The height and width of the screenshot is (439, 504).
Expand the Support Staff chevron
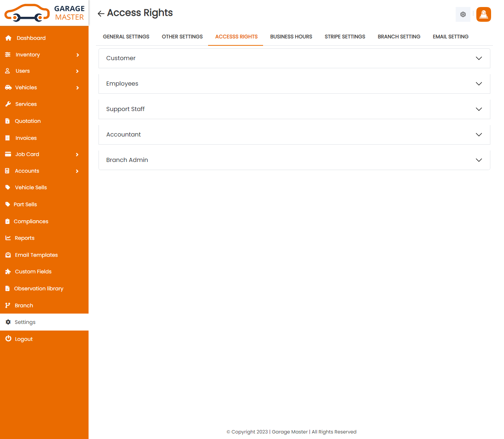[479, 109]
